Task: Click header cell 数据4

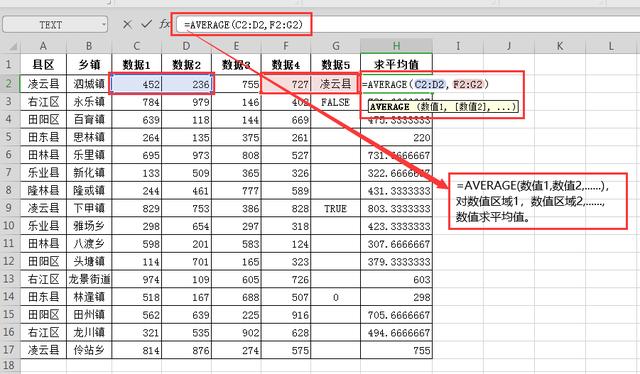Action: click(x=286, y=64)
